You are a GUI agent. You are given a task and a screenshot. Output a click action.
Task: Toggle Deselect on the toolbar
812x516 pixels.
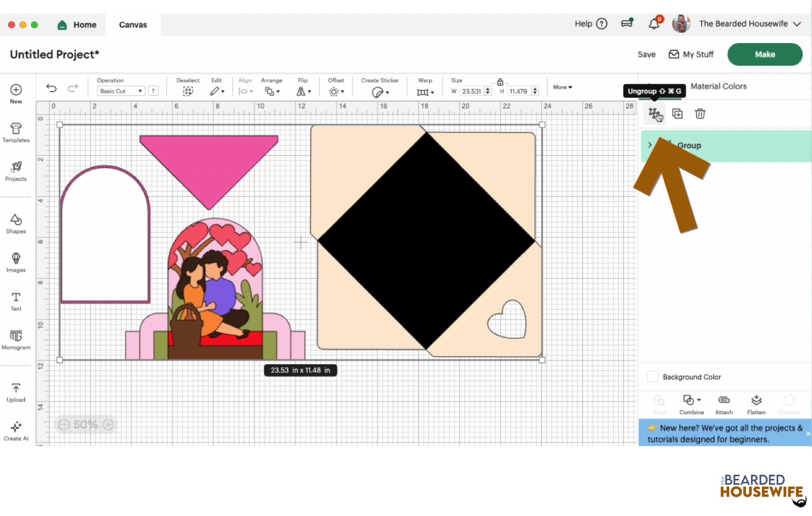(x=188, y=91)
